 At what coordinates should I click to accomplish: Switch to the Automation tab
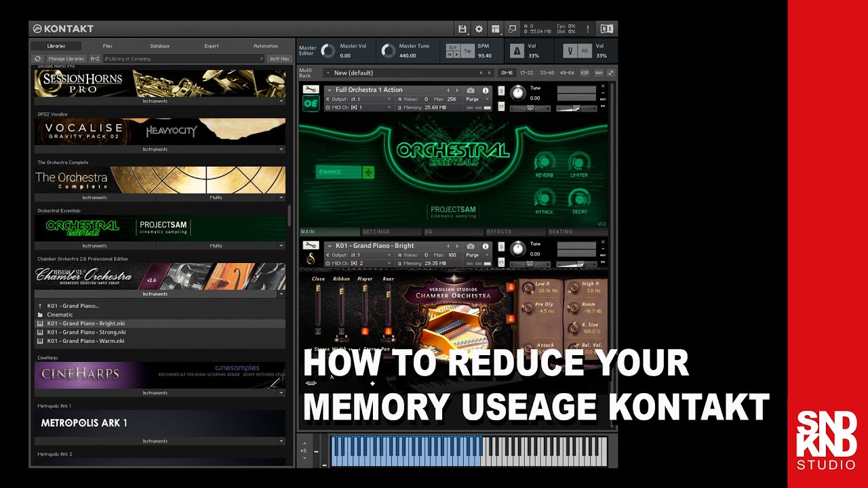[266, 46]
